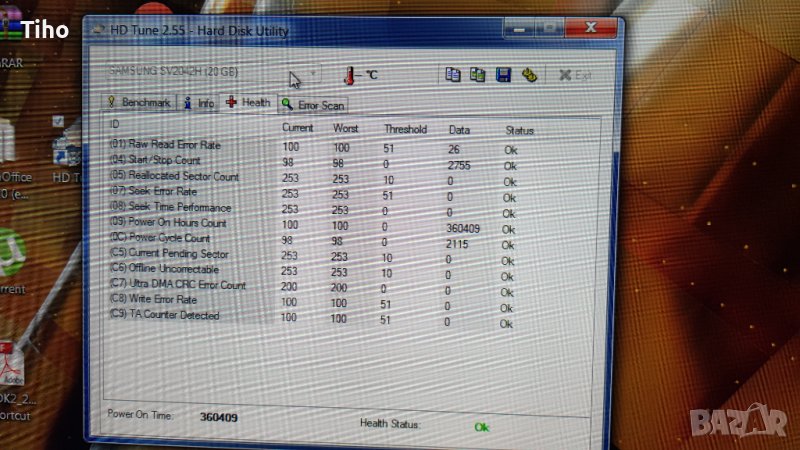Click the copy screenshot to clipboard icon
This screenshot has width=800, height=450.
[x=478, y=75]
